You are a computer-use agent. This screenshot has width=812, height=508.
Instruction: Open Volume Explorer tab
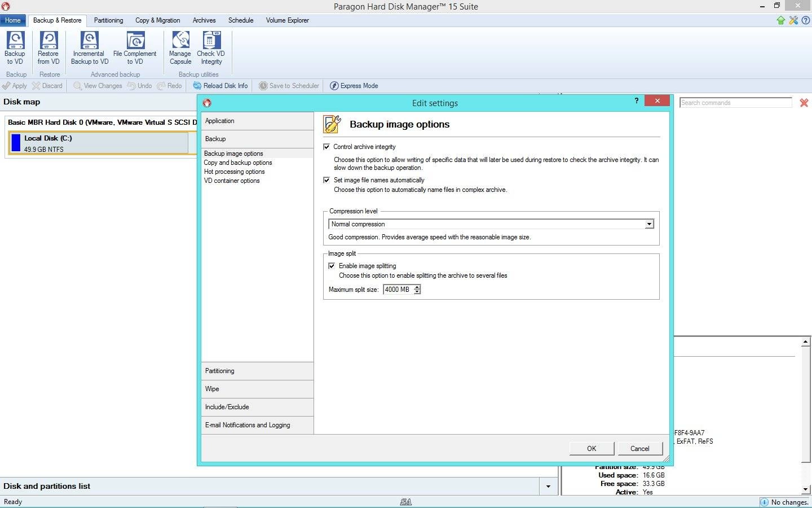pyautogui.click(x=287, y=20)
